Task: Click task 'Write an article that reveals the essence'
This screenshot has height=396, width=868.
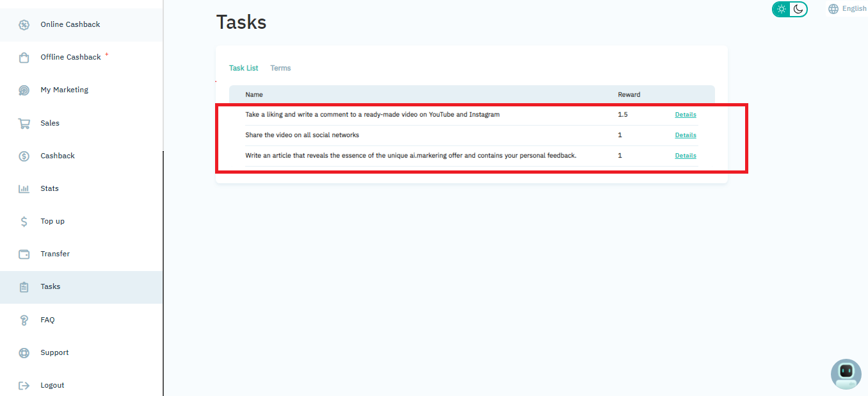Action: pyautogui.click(x=411, y=156)
